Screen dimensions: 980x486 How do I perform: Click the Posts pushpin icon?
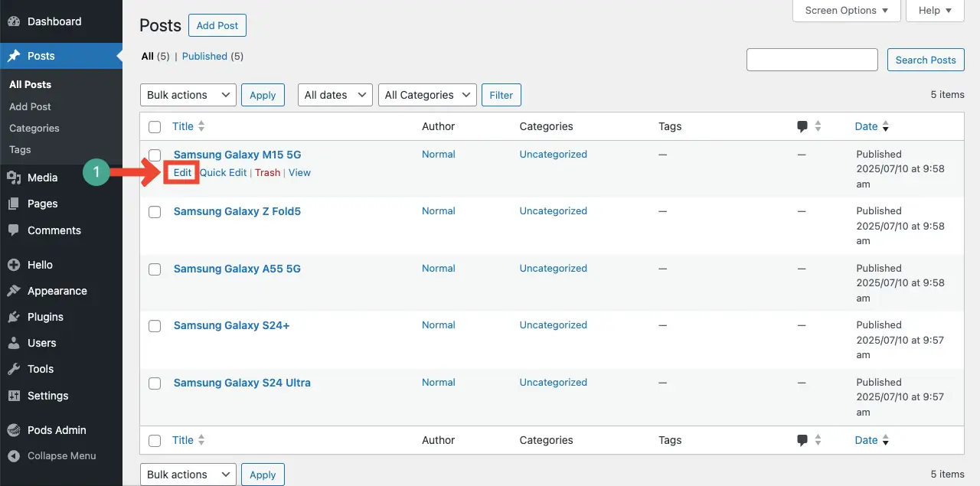click(14, 56)
